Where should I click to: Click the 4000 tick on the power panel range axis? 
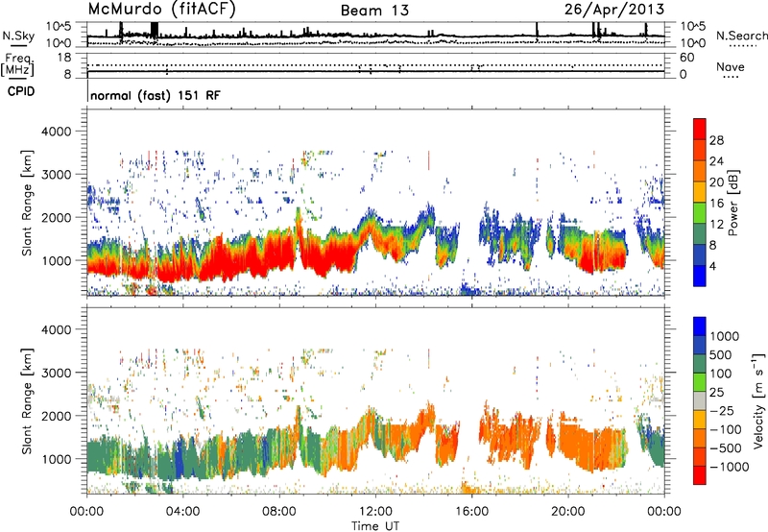pyautogui.click(x=57, y=132)
